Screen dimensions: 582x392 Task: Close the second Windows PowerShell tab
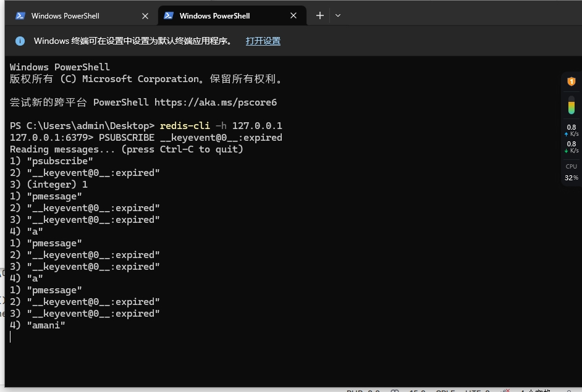tap(293, 15)
